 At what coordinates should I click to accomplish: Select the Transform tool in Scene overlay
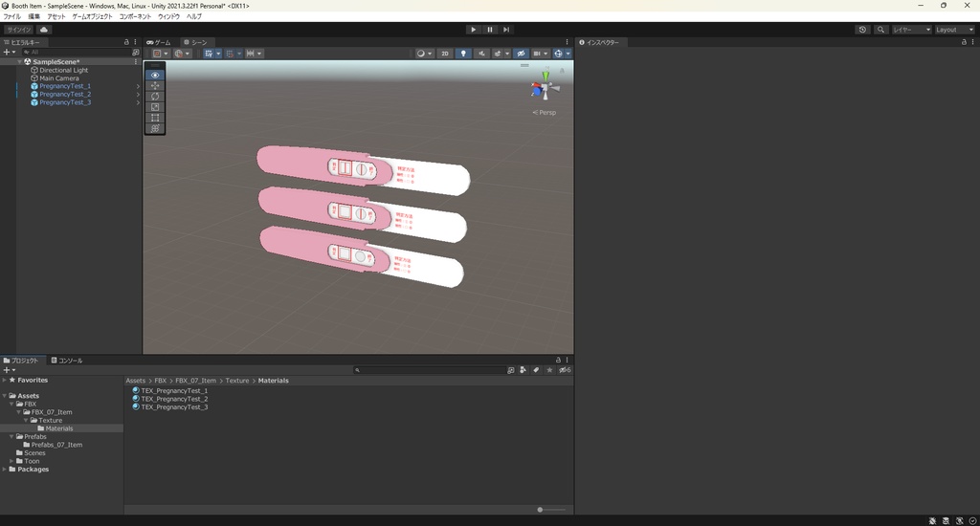coord(155,128)
